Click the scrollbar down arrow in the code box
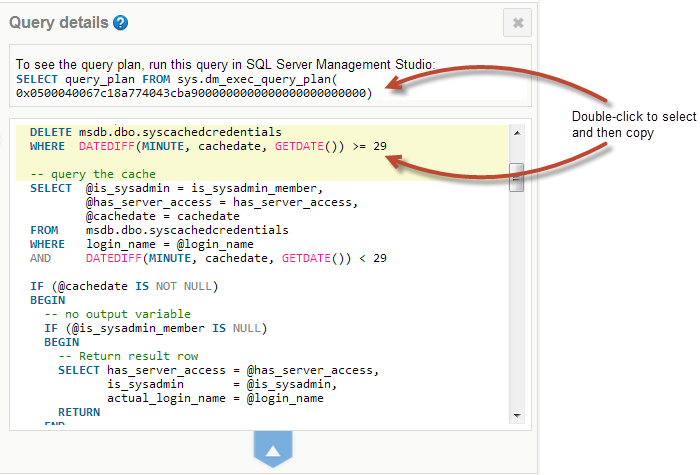 pos(517,415)
